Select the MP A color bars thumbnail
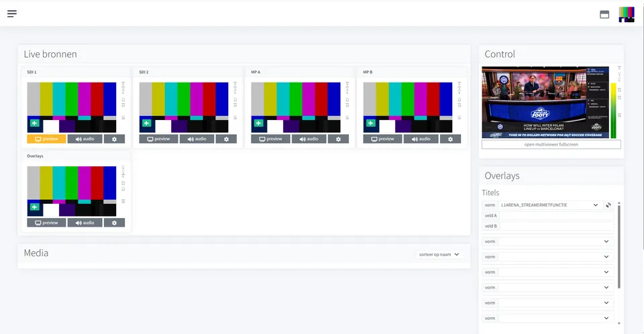Image resolution: width=644 pixels, height=334 pixels. (x=296, y=107)
